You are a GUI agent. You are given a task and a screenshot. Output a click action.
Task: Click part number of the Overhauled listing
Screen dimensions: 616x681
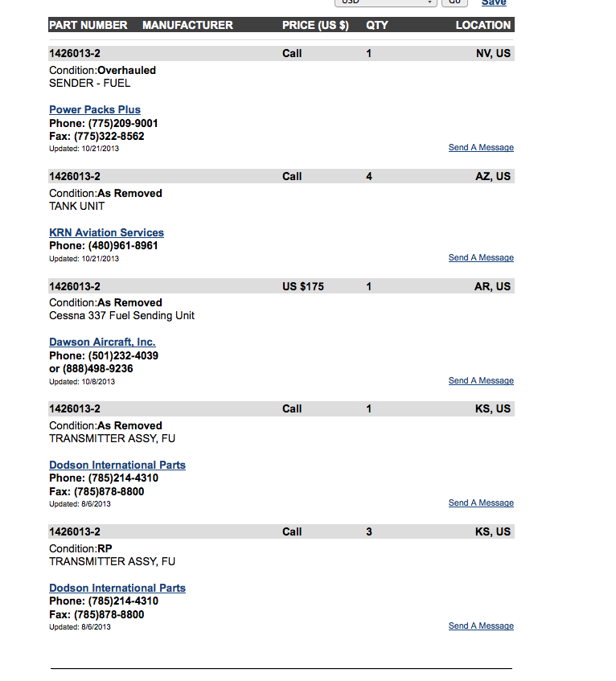click(75, 54)
